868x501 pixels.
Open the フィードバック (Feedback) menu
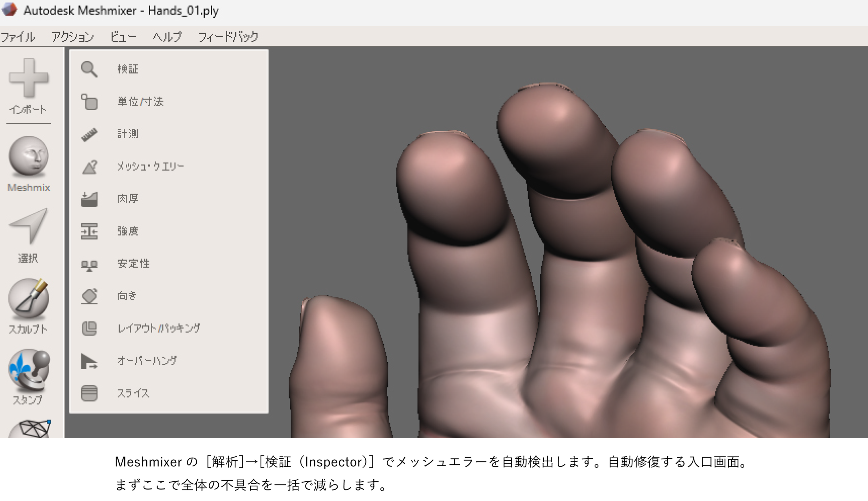click(x=228, y=37)
